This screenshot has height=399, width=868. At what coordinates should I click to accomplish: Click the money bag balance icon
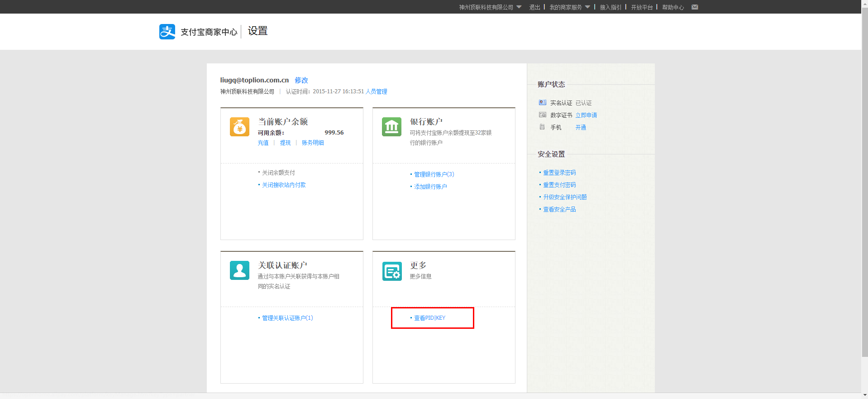tap(239, 127)
